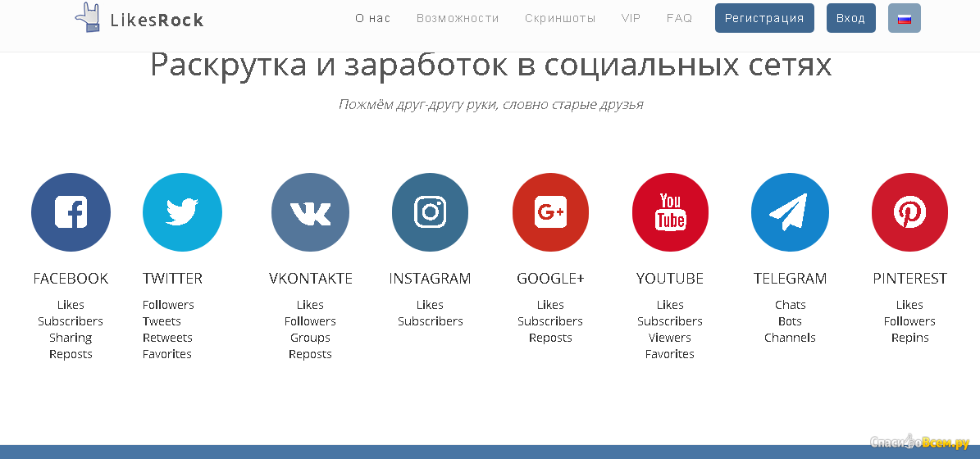980x459 pixels.
Task: Click the TELEGRAM heading
Action: pyautogui.click(x=790, y=279)
